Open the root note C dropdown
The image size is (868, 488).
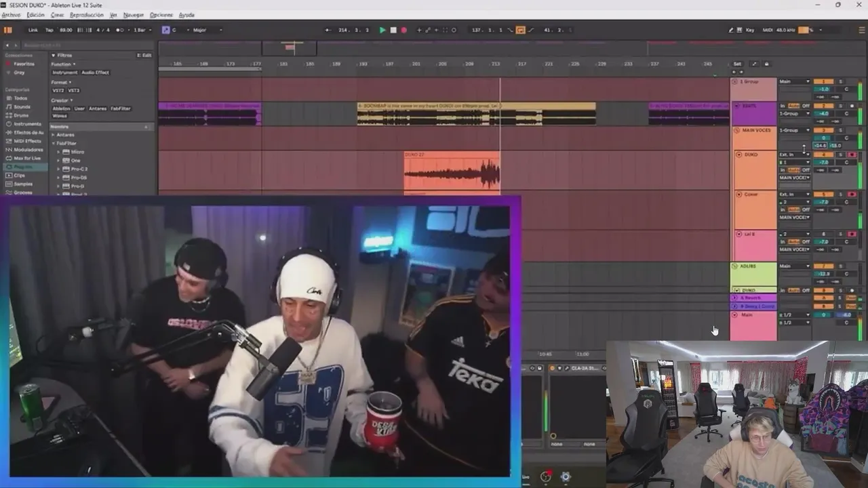click(180, 30)
